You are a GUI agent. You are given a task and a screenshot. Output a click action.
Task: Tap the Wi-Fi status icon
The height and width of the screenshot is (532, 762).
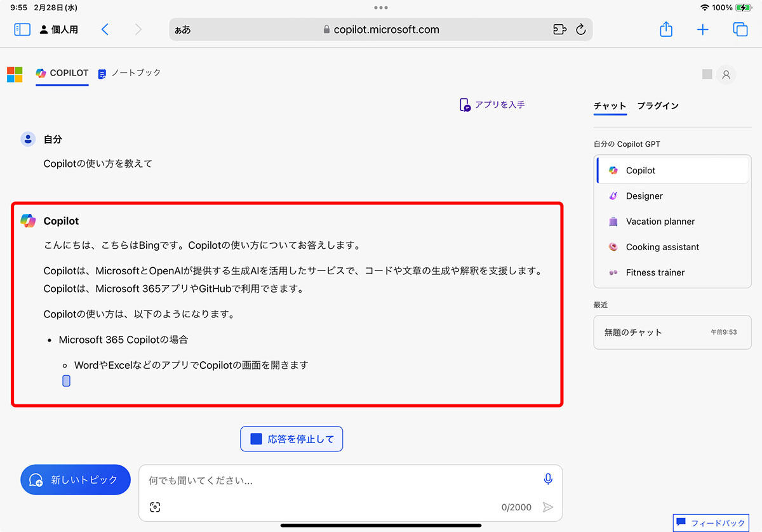point(704,8)
